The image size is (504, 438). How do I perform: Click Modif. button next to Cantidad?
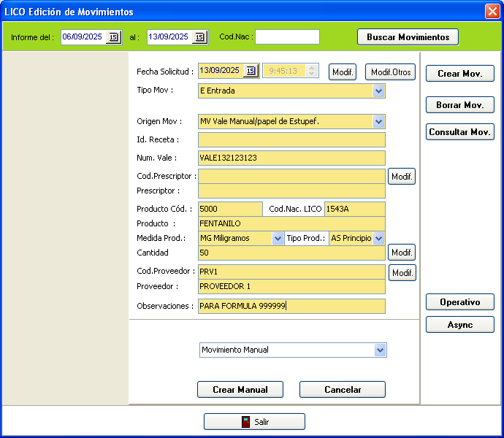(401, 253)
